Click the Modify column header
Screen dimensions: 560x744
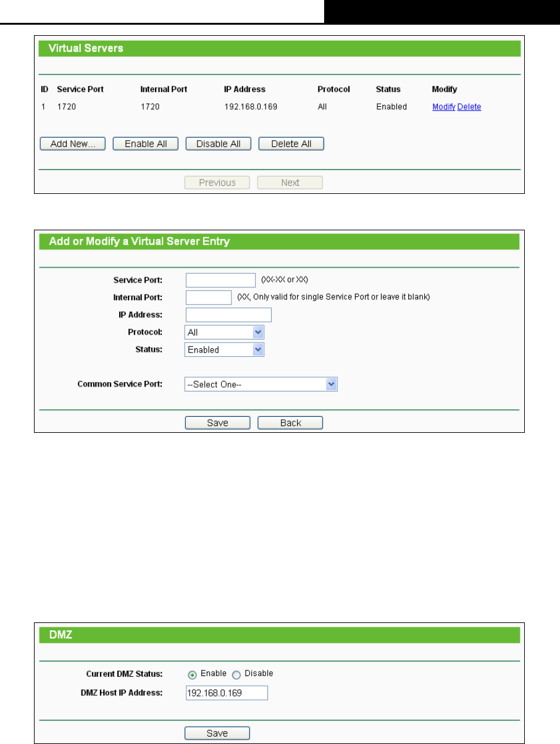click(x=445, y=90)
